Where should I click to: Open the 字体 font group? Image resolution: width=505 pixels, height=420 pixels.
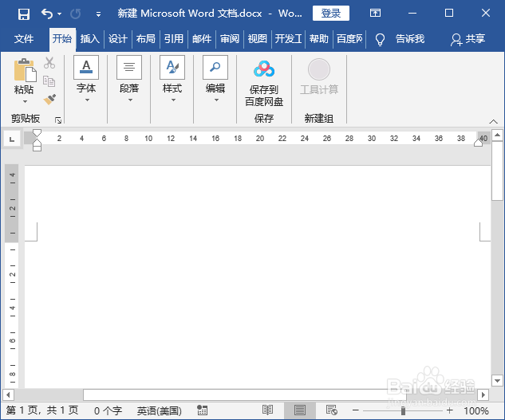[86, 67]
